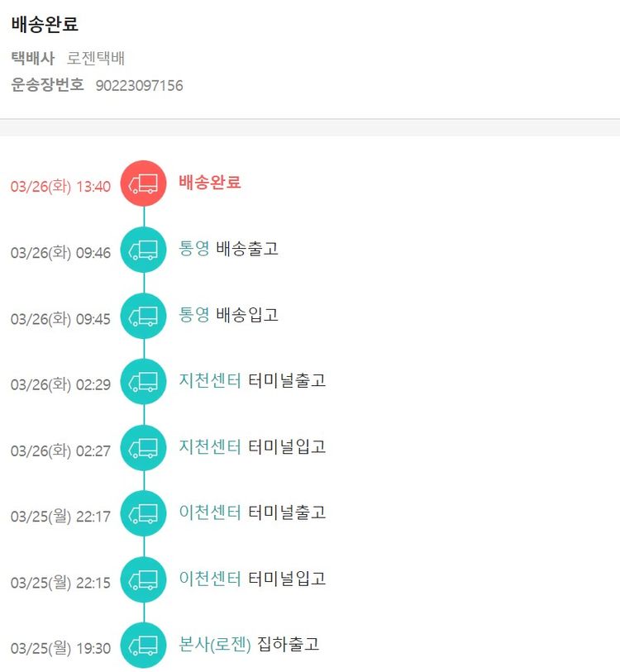This screenshot has height=672, width=620.
Task: Select the 본사(로젠) location link
Action: point(215,644)
